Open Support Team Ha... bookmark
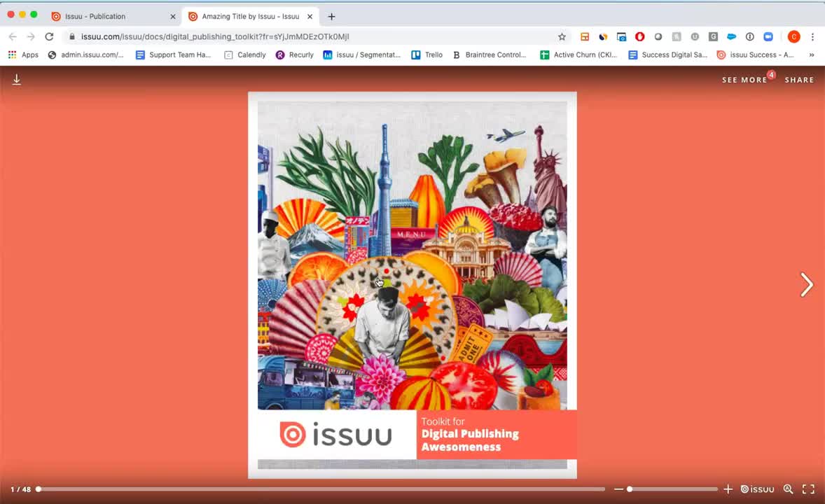 point(173,55)
